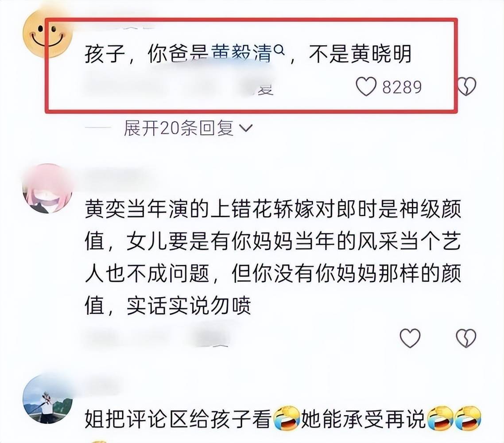This screenshot has width=504, height=443.
Task: Tap the comment 姐把评论区给孩子看
Action: (283, 418)
